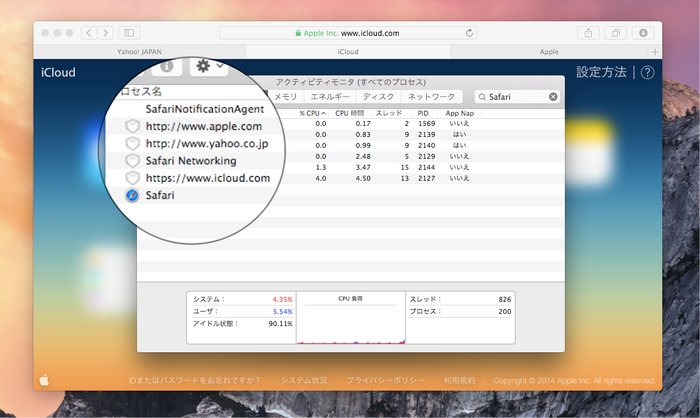Click the iCloud logo text
This screenshot has height=418, width=700.
tap(58, 72)
